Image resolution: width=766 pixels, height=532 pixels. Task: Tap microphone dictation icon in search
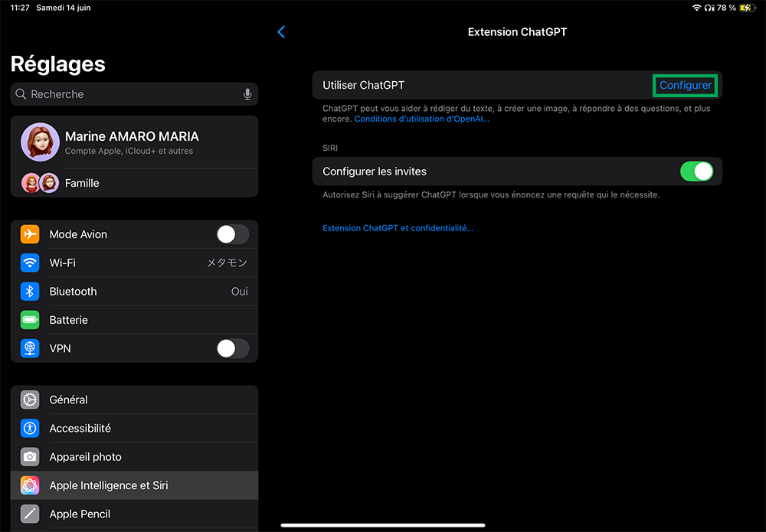coord(247,94)
